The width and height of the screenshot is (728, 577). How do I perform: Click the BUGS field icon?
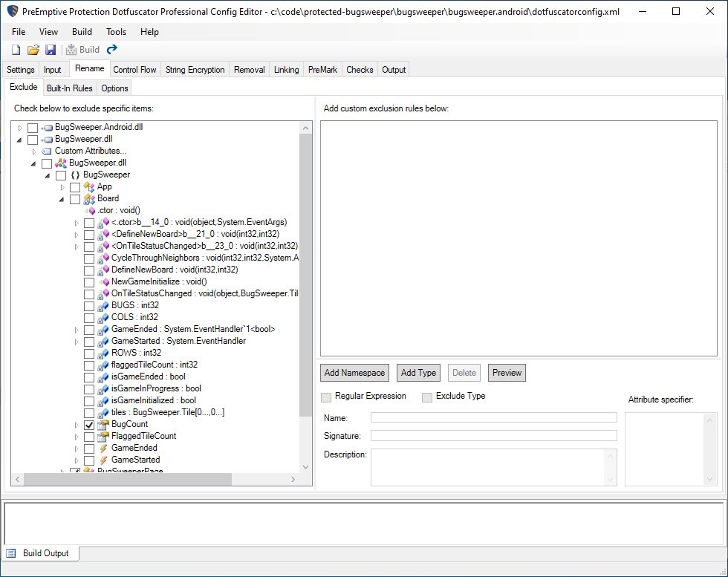pos(103,306)
